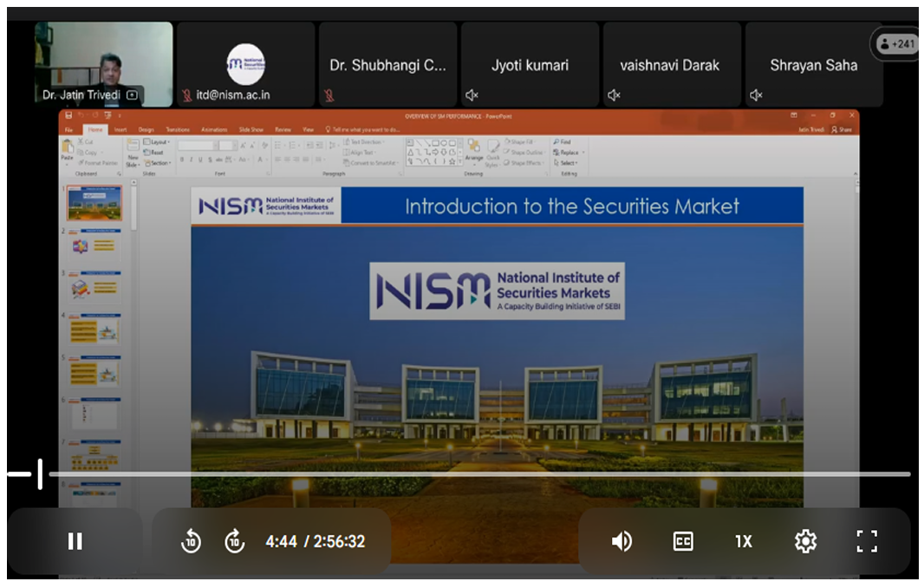Switch to the Transitions ribbon tab
The height and width of the screenshot is (588, 924).
tap(178, 130)
